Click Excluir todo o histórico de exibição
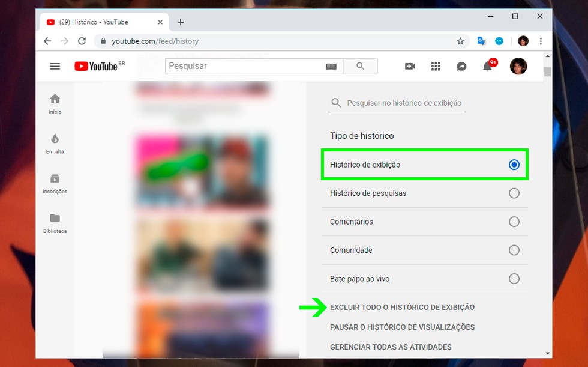Viewport: 588px width, 367px height. (x=403, y=308)
